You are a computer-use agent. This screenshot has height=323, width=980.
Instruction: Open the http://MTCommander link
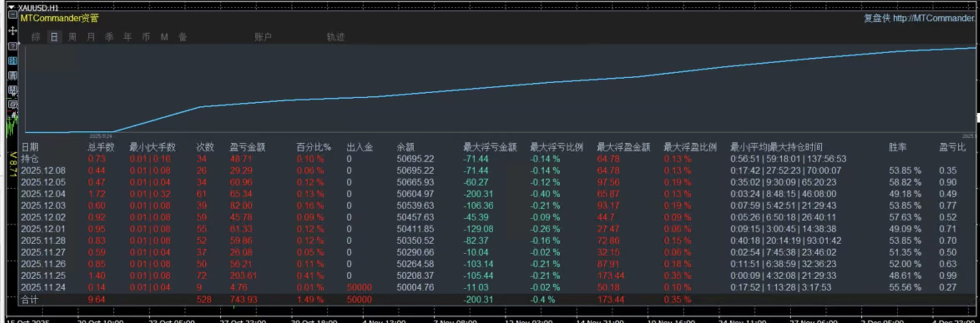[934, 18]
